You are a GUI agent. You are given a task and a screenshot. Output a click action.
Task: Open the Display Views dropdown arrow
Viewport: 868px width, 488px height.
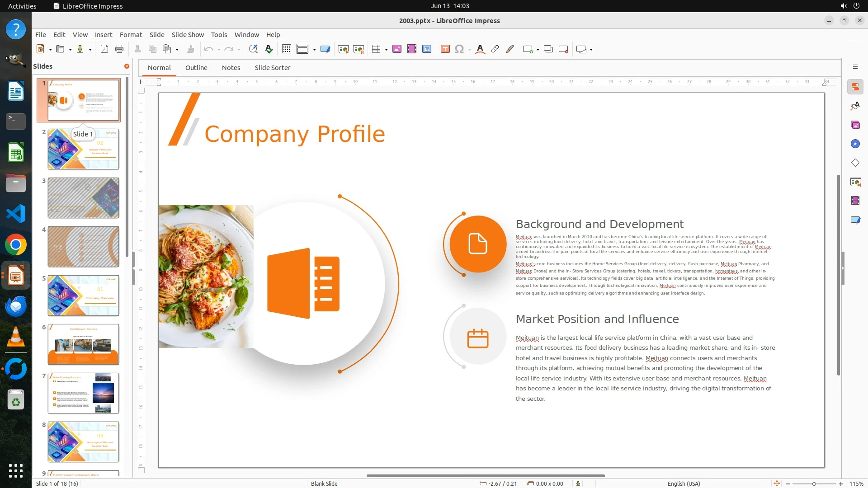pyautogui.click(x=314, y=49)
